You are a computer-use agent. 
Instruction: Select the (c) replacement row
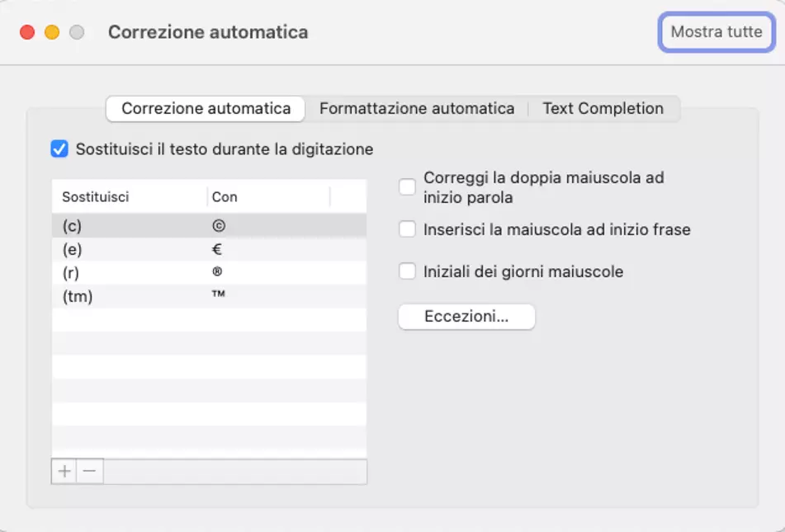[210, 226]
